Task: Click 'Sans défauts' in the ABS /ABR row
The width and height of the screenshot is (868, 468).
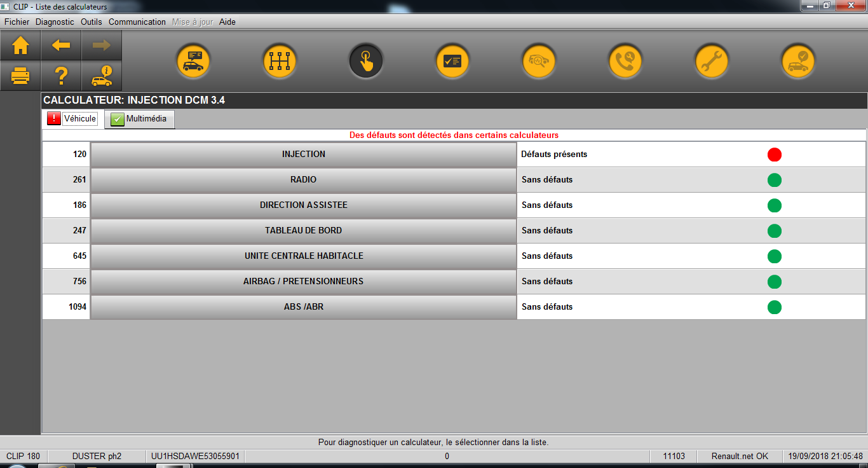Action: click(547, 307)
